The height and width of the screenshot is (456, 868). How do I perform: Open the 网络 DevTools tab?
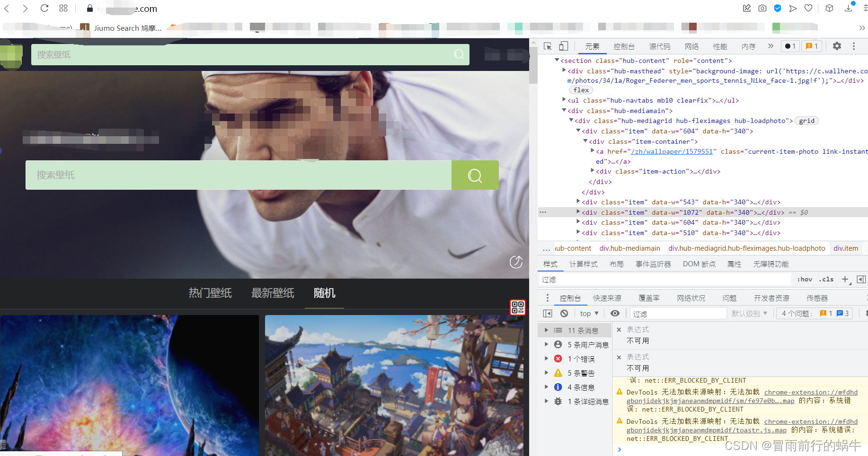pos(691,46)
